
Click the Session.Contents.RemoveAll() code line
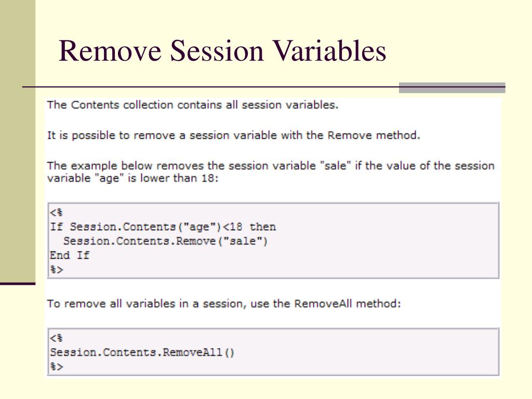coord(142,352)
